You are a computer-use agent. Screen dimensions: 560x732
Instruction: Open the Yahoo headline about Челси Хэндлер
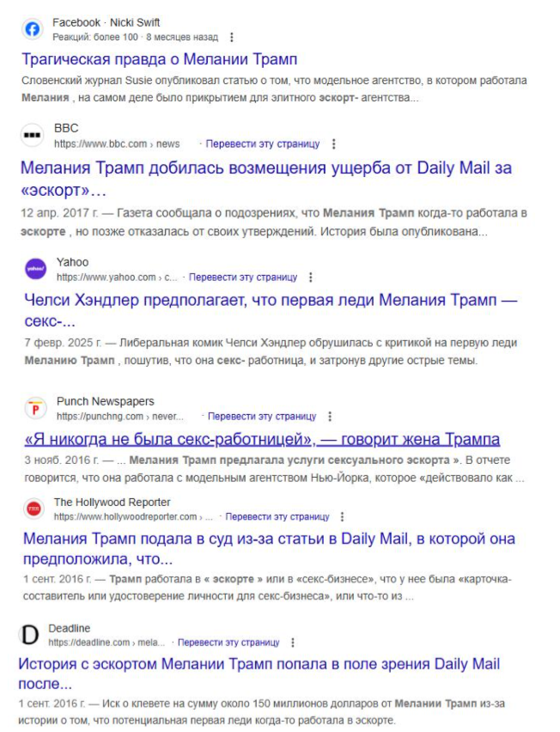click(271, 310)
